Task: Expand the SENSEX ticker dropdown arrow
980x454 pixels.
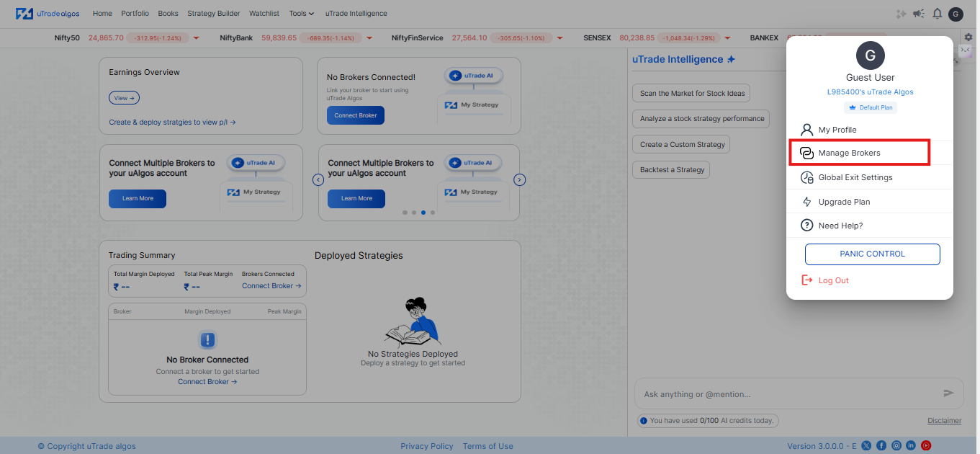Action: click(728, 37)
